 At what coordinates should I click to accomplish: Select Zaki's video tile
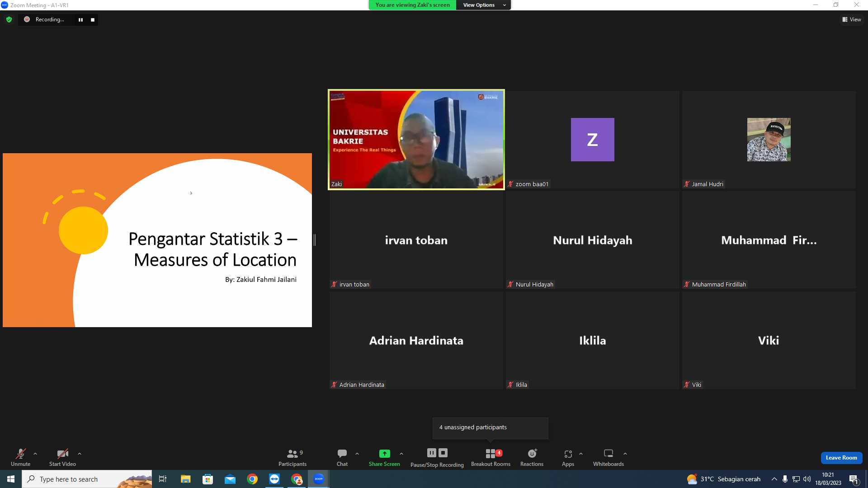click(416, 140)
